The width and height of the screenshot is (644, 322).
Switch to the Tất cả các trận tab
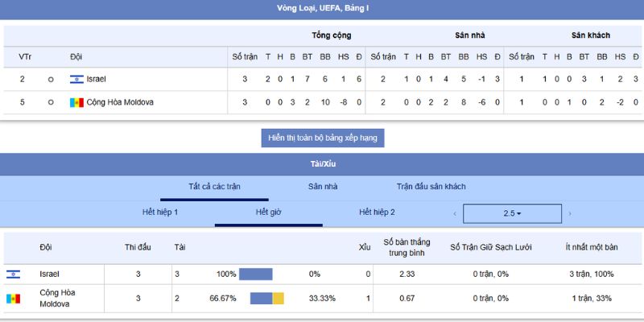click(x=215, y=187)
